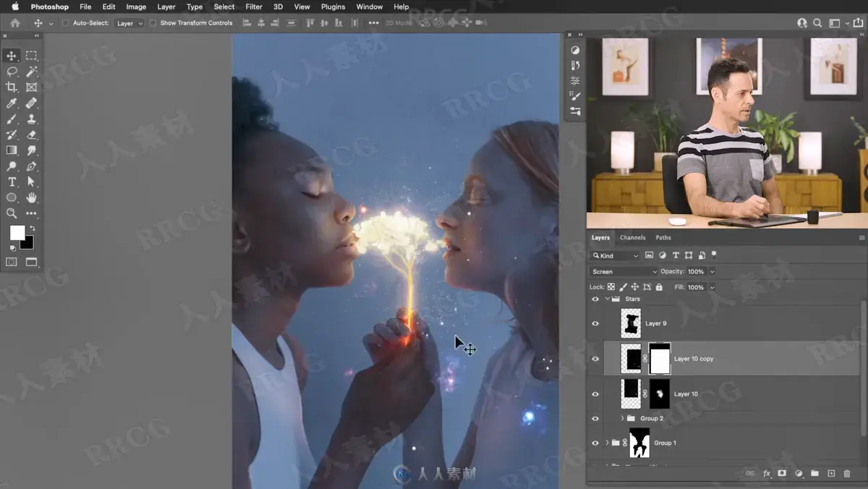Image resolution: width=868 pixels, height=489 pixels.
Task: Toggle visibility of Group 1
Action: (x=595, y=443)
